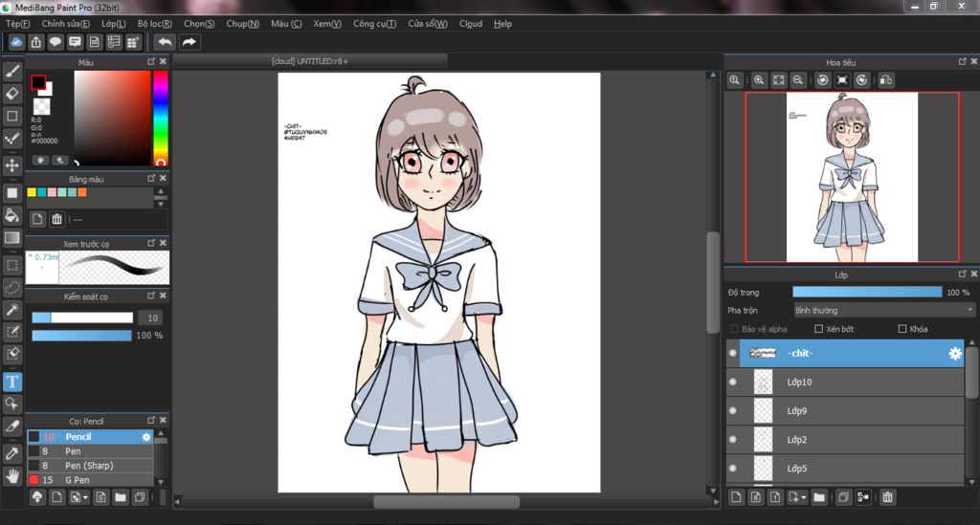Enable the Xén bớt clipping checkbox
980x525 pixels.
pyautogui.click(x=819, y=329)
